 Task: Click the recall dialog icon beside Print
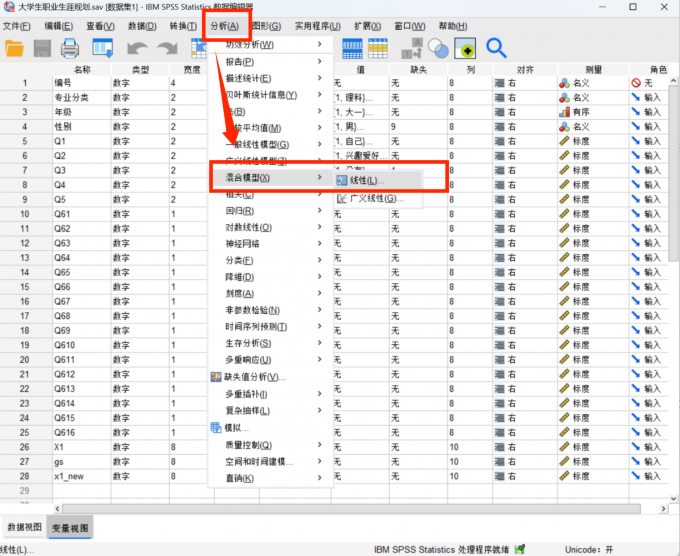103,48
